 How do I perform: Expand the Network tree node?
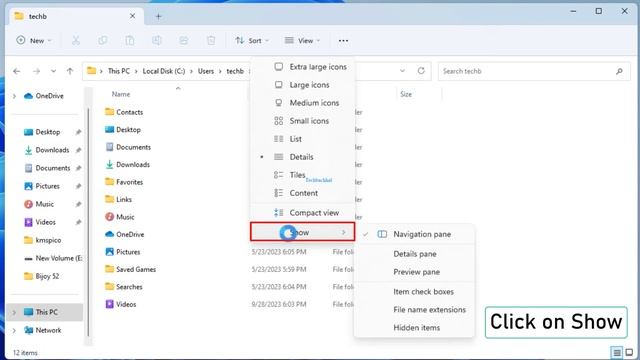point(14,330)
